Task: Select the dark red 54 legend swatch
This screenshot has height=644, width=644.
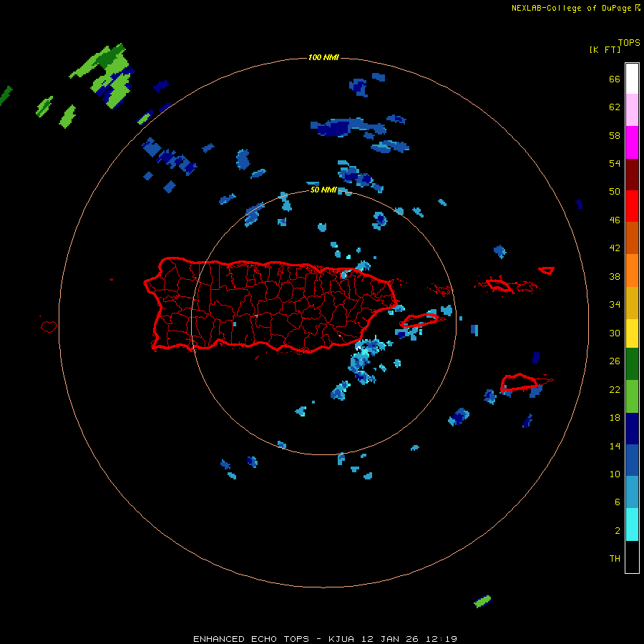Action: click(x=632, y=174)
